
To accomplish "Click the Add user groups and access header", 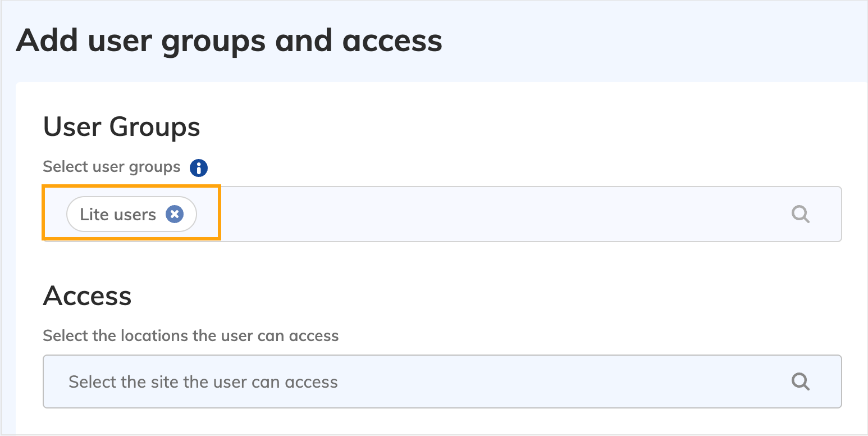I will tap(230, 39).
